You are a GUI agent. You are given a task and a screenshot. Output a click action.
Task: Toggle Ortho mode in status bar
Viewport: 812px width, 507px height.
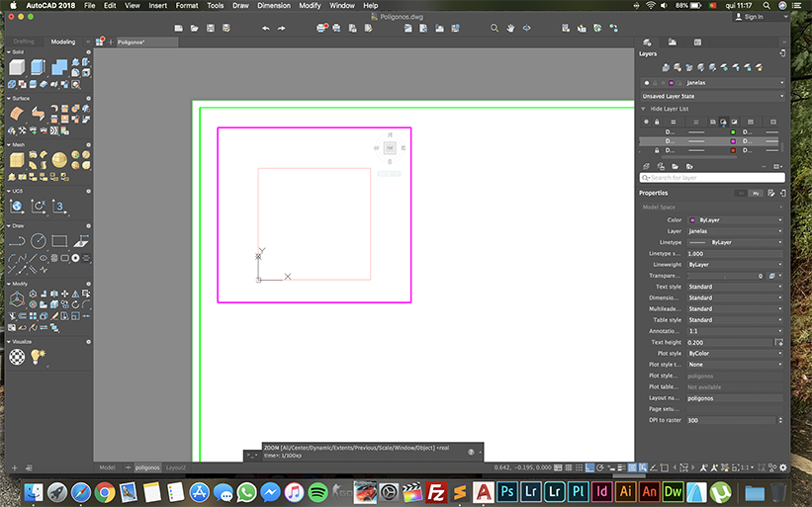coord(589,467)
